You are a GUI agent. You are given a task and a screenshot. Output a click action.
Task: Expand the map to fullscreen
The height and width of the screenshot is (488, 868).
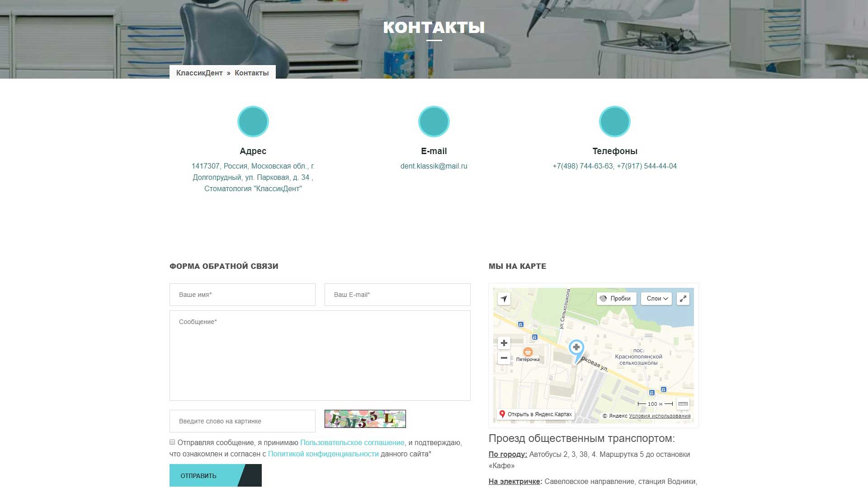click(x=683, y=299)
